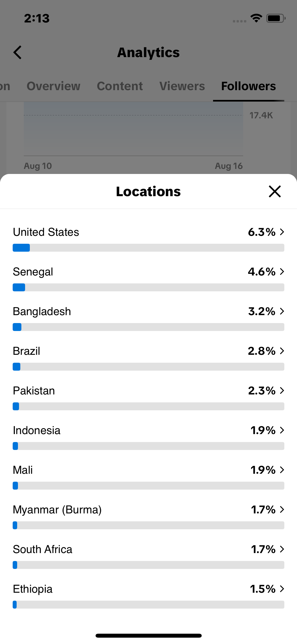Tap the back arrow beside Analytics

(x=17, y=52)
